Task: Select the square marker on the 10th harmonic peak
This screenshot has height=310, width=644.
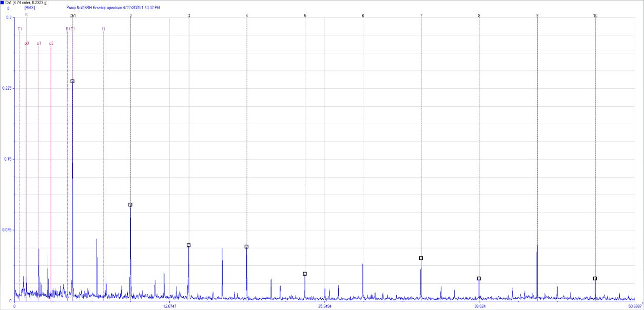Action: point(595,279)
